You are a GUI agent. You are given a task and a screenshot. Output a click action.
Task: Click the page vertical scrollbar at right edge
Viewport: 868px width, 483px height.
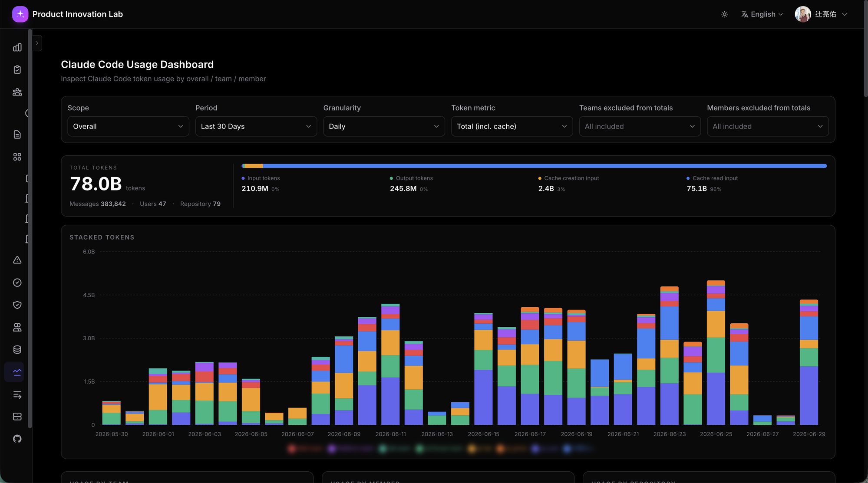(x=865, y=48)
